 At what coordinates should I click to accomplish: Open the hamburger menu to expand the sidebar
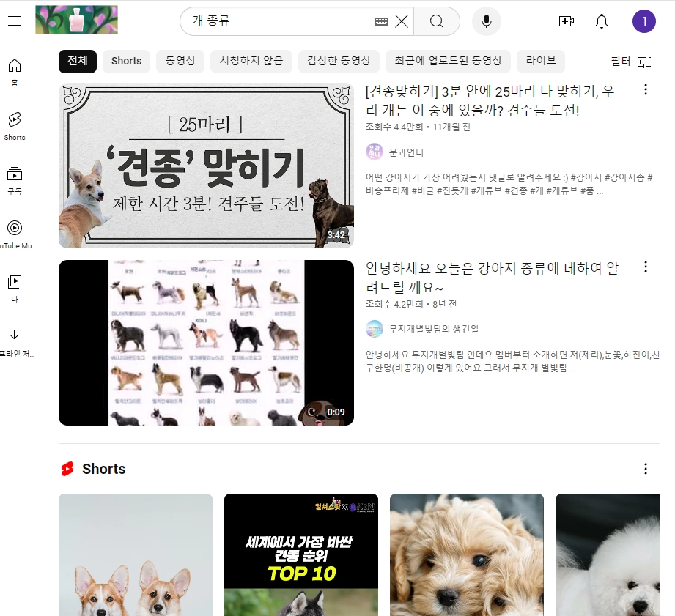pos(15,21)
